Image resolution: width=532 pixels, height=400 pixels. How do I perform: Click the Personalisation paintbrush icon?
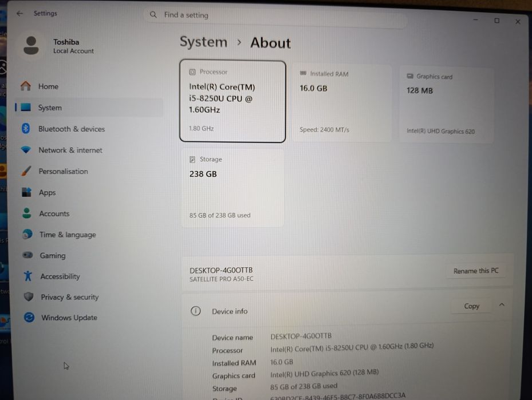26,171
